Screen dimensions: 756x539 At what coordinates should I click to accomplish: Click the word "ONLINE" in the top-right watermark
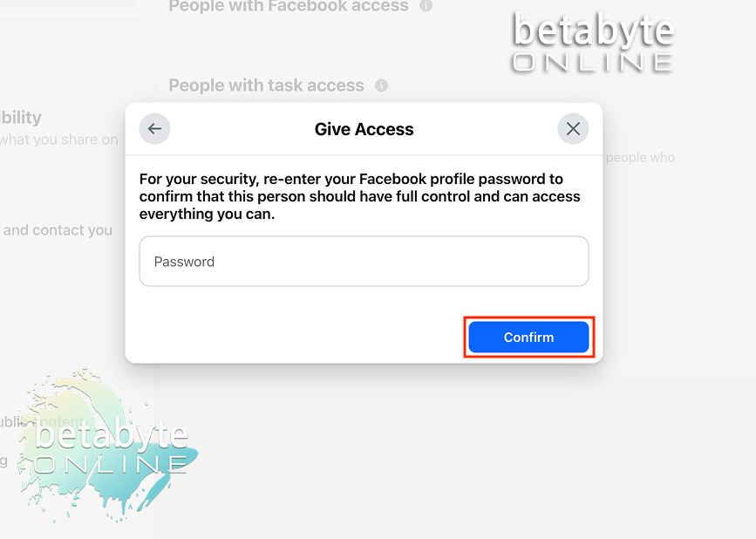592,62
